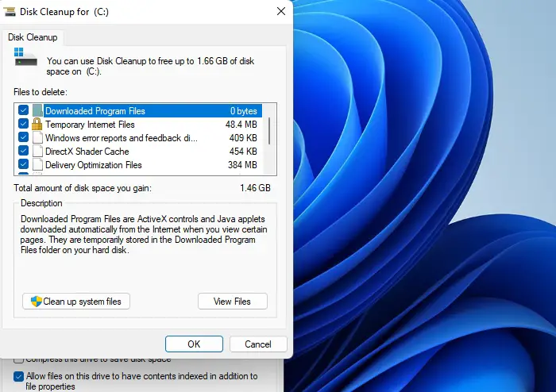Image resolution: width=556 pixels, height=392 pixels.
Task: Toggle DirectX Shader Cache checkbox
Action: (x=23, y=151)
